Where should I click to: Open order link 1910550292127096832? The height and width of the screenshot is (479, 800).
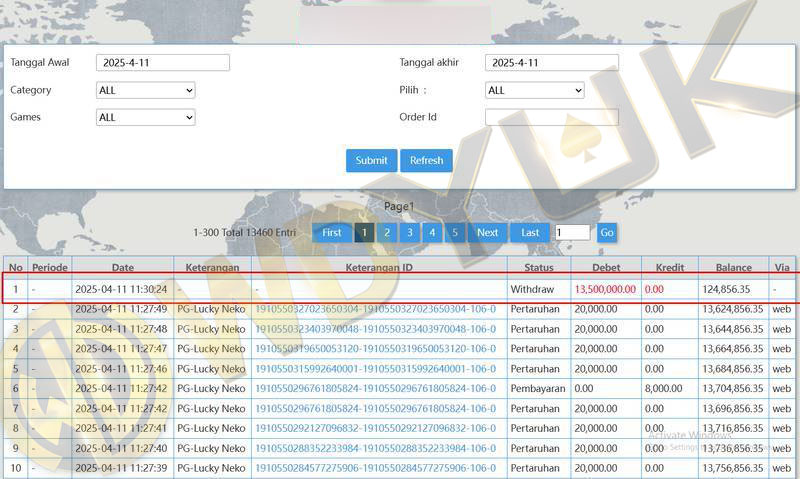376,428
